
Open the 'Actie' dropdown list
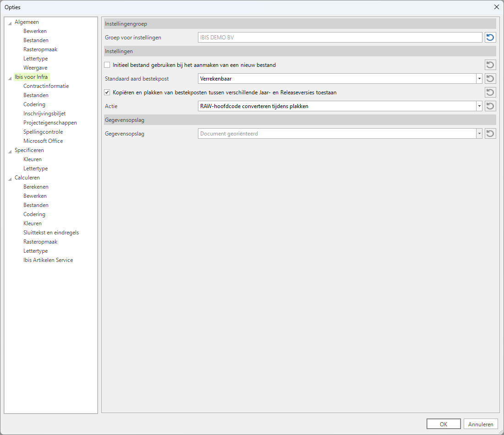[479, 106]
